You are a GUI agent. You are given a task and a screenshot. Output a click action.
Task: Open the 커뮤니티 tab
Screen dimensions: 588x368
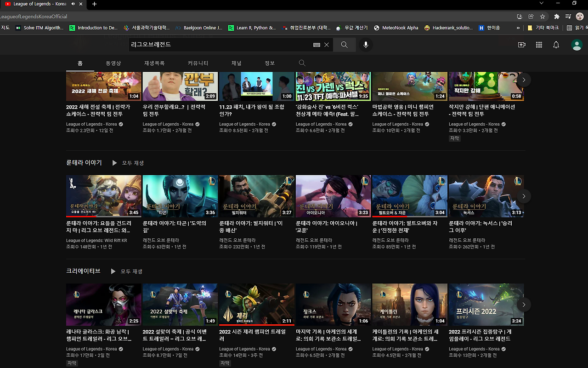point(198,63)
